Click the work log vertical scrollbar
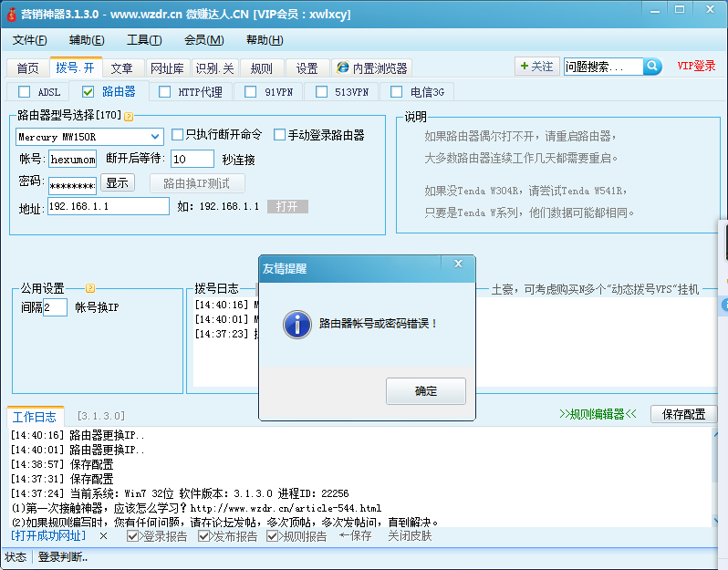 (716, 477)
